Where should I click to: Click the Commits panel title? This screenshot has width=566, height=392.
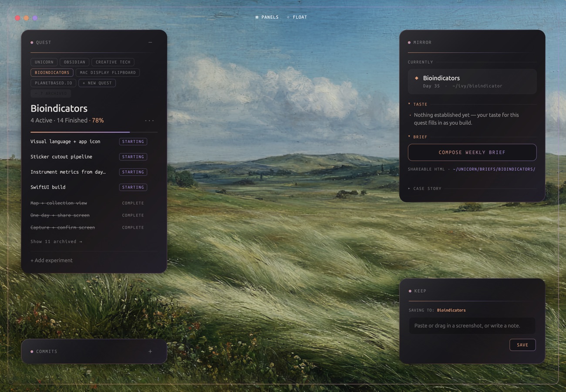(47, 351)
